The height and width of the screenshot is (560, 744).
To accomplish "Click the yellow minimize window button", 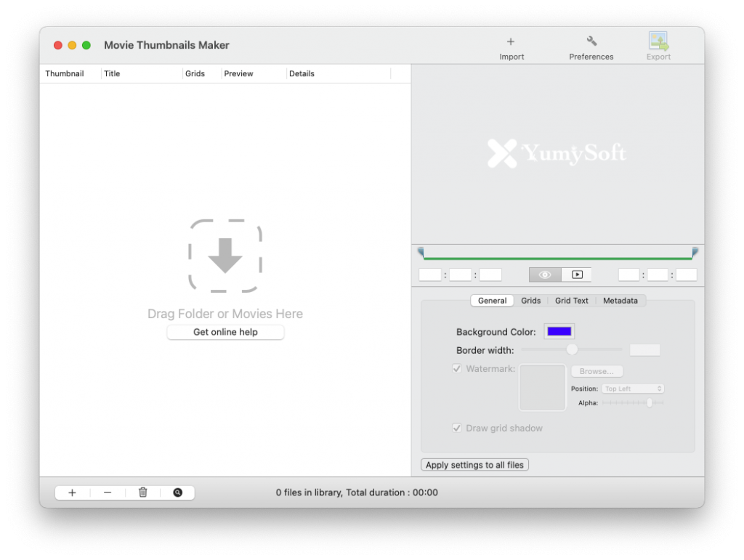I will pyautogui.click(x=72, y=45).
